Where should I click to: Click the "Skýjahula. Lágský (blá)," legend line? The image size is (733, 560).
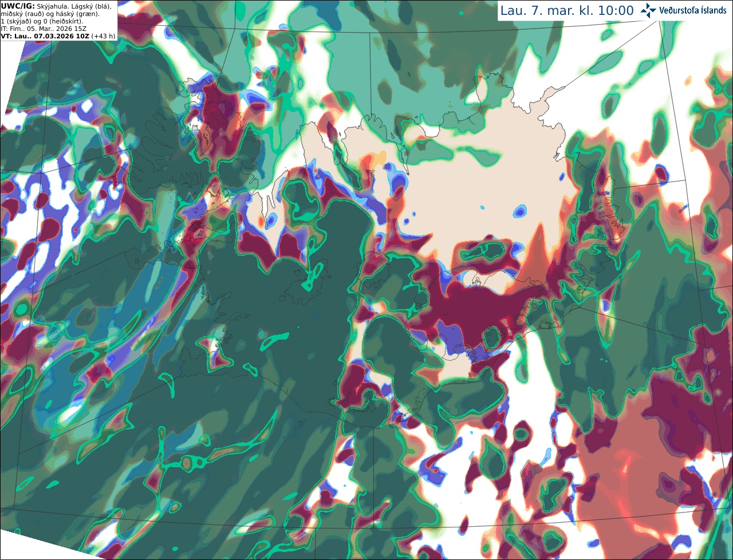(74, 6)
